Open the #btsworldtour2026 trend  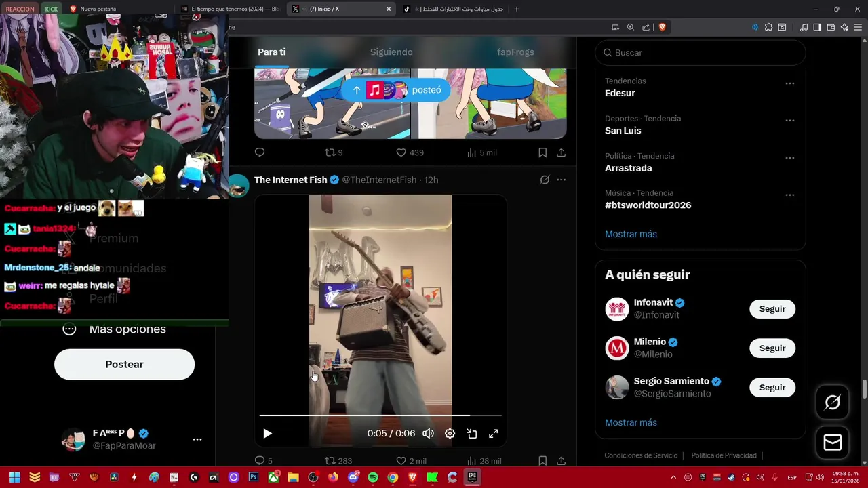coord(648,205)
